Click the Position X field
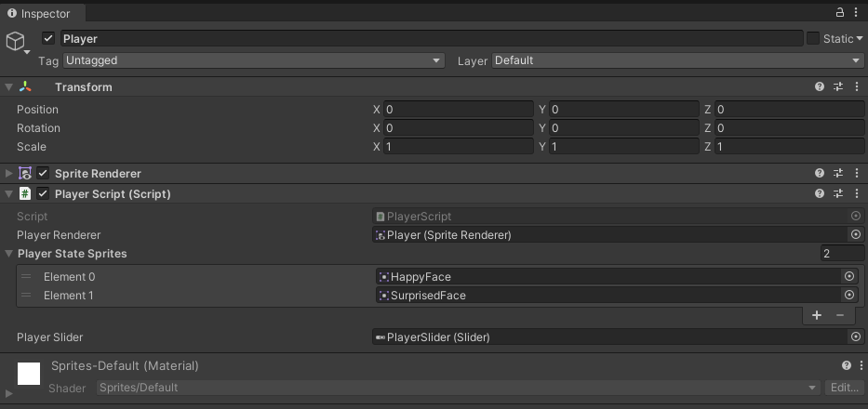868x409 pixels. [x=459, y=110]
